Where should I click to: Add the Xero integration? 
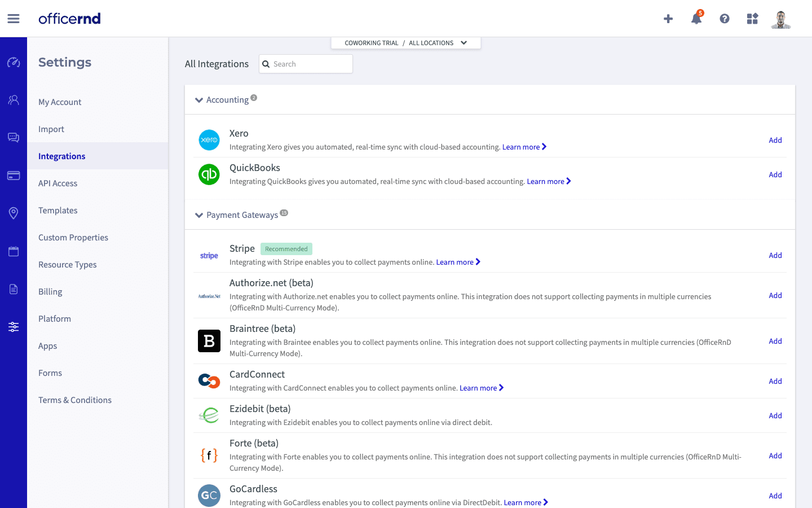(x=775, y=140)
